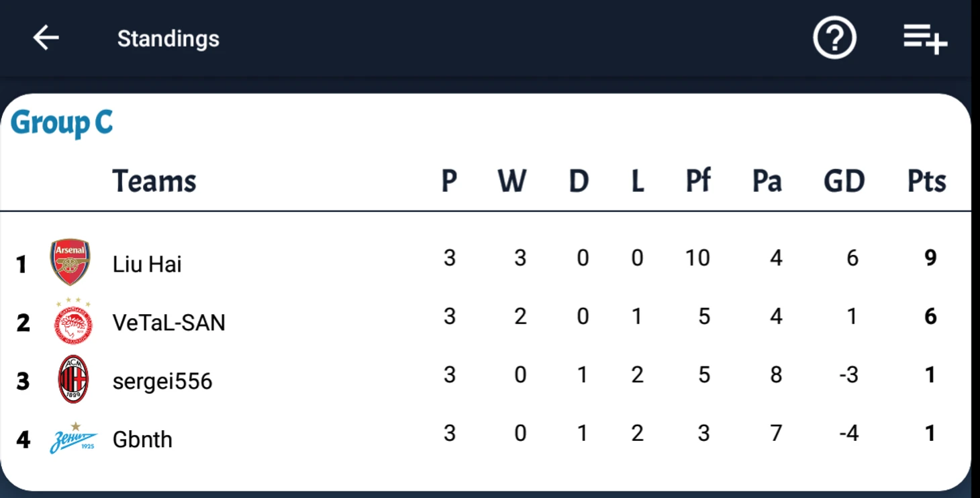
Task: Tap the W column header
Action: 512,181
